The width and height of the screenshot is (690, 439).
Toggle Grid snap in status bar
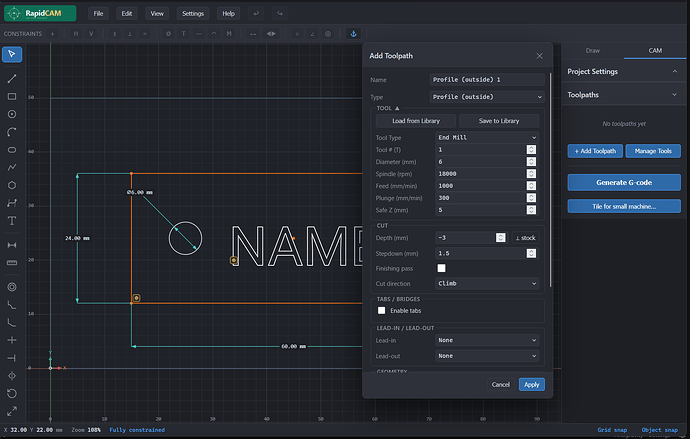point(612,430)
